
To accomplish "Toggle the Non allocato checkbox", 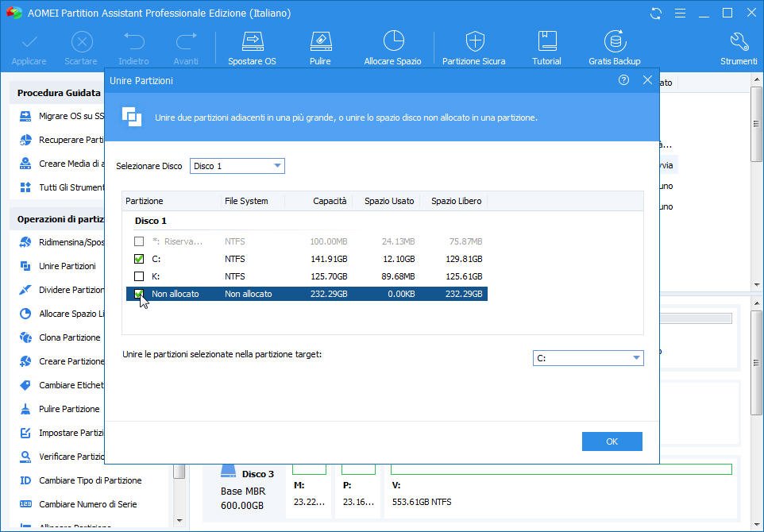I will 139,294.
